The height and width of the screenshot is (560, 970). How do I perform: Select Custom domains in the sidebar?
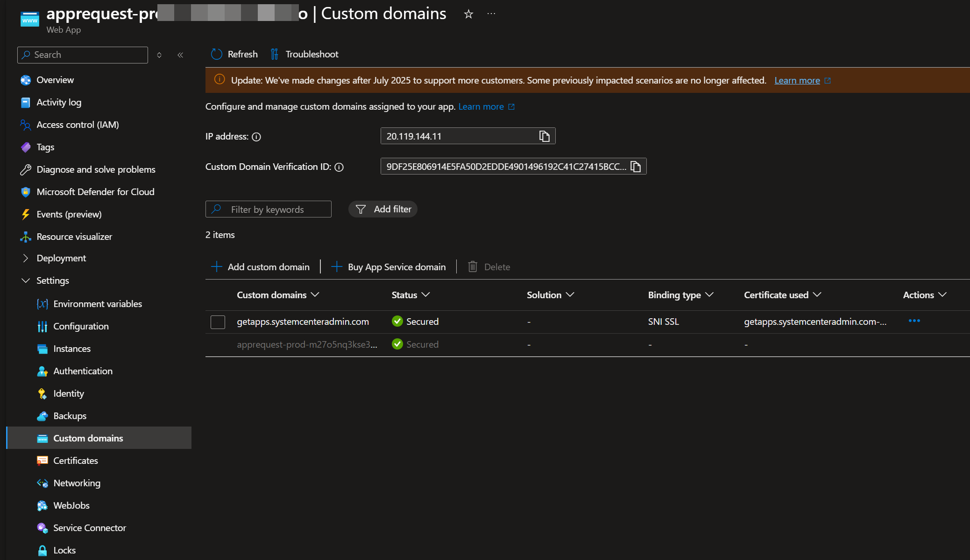pyautogui.click(x=99, y=438)
